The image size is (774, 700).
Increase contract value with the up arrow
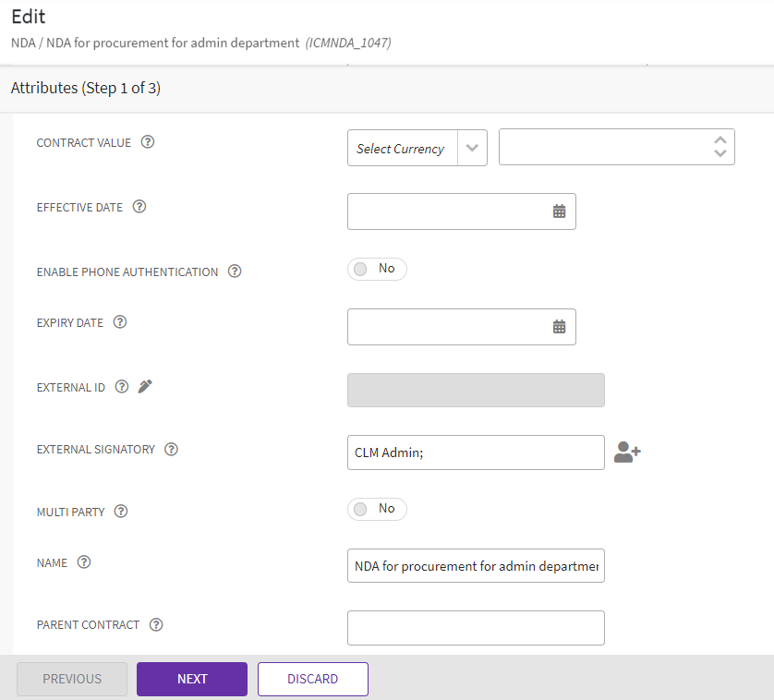click(720, 140)
